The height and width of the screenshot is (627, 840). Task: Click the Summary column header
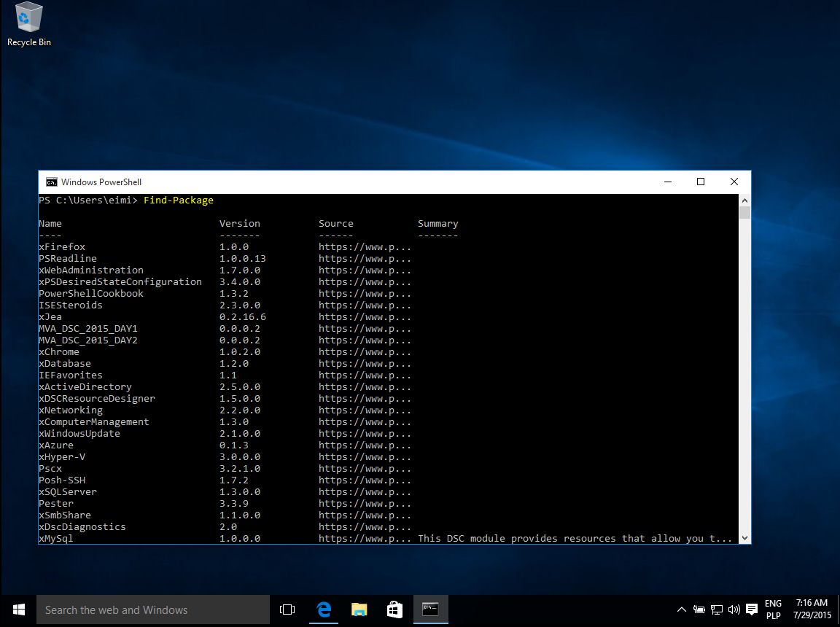(438, 224)
